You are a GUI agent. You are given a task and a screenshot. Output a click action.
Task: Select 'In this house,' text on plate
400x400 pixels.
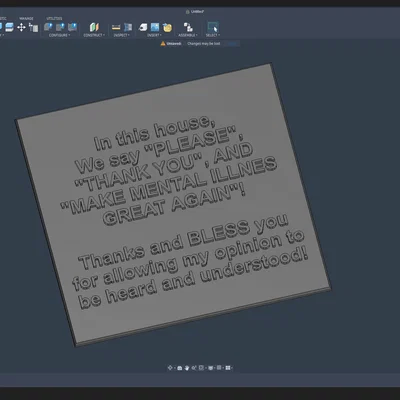coord(155,133)
